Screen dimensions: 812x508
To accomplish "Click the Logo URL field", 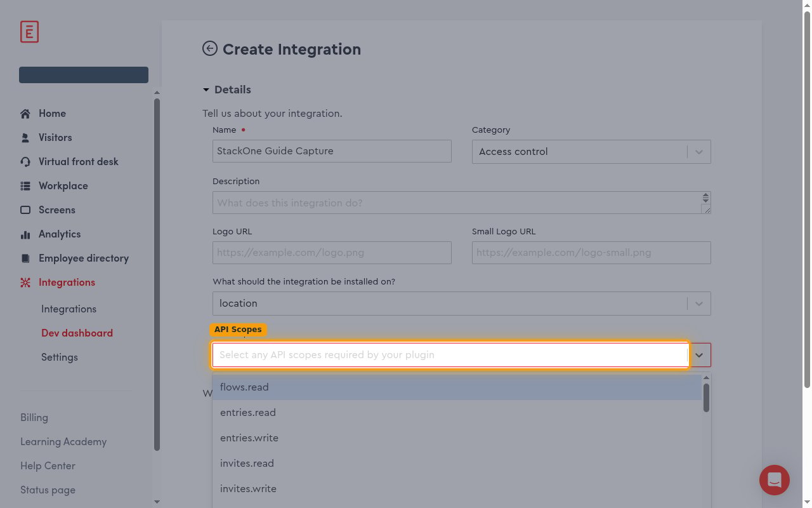I will click(x=332, y=253).
